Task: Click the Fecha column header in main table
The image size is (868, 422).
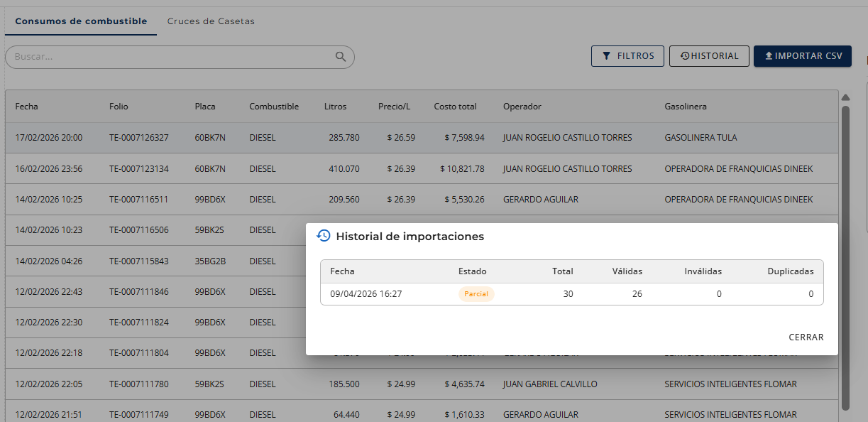Action: click(26, 107)
